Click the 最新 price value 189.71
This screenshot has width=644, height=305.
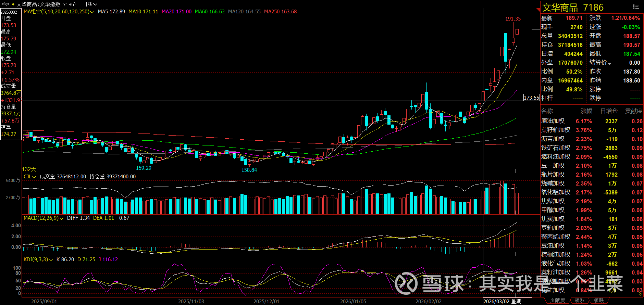[x=574, y=18]
